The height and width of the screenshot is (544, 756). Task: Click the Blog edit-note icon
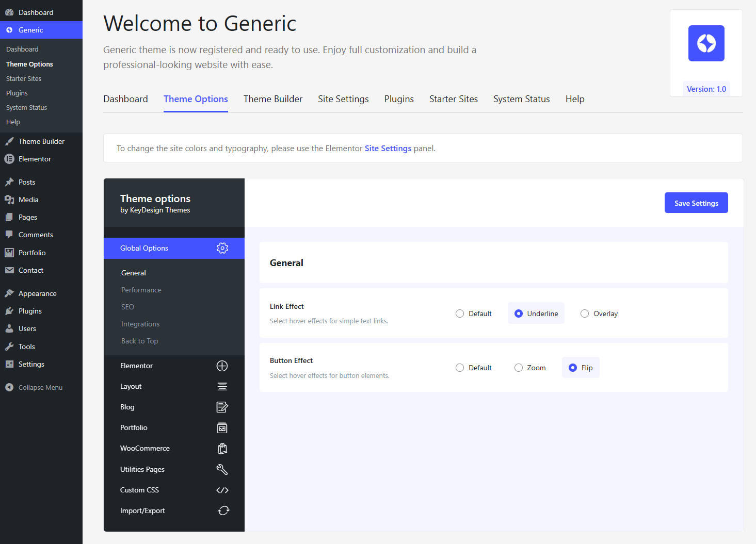point(222,407)
